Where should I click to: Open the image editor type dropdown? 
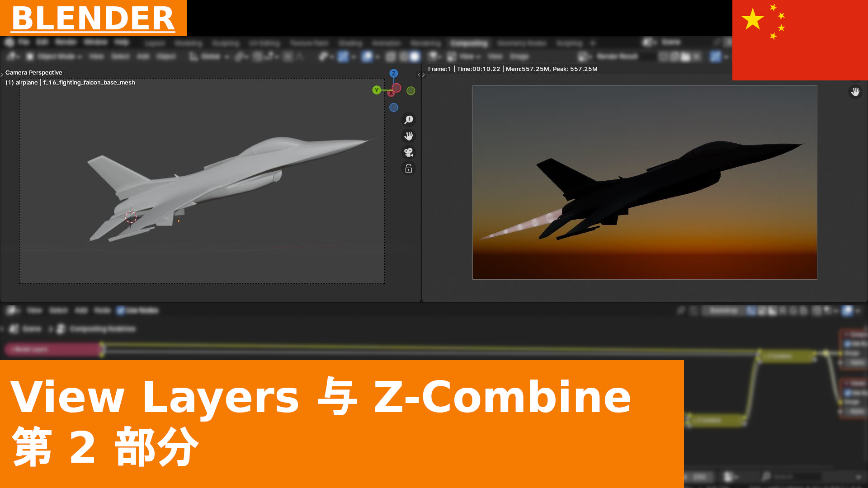(x=435, y=56)
